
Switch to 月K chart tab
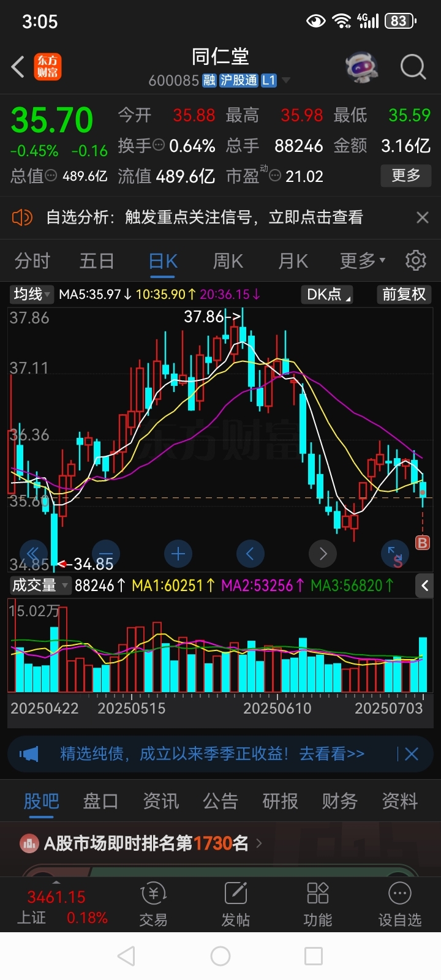[293, 262]
